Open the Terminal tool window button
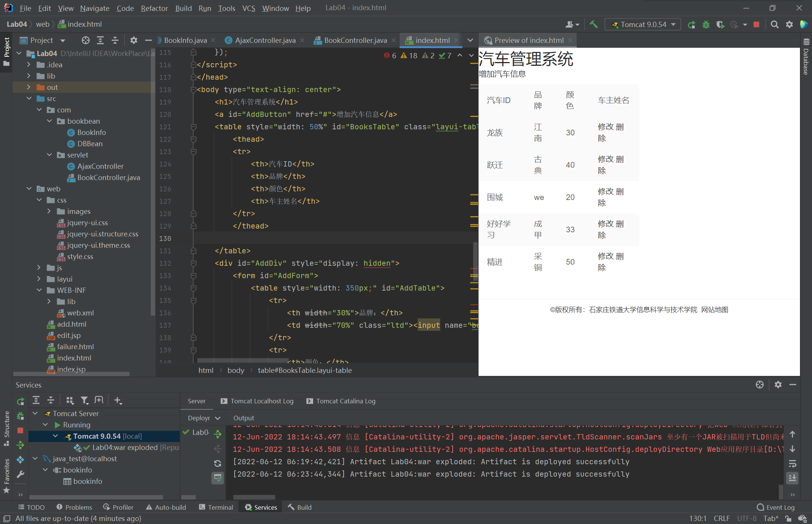This screenshot has width=812, height=524. pos(216,507)
